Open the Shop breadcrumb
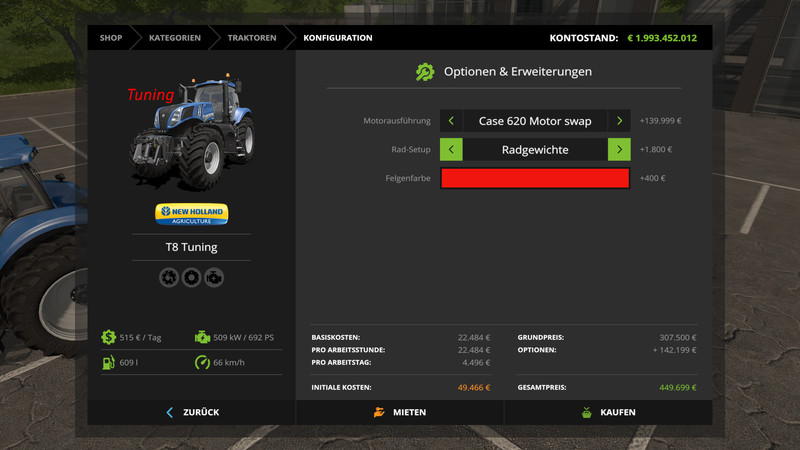Viewport: 800px width, 450px height. coord(111,38)
